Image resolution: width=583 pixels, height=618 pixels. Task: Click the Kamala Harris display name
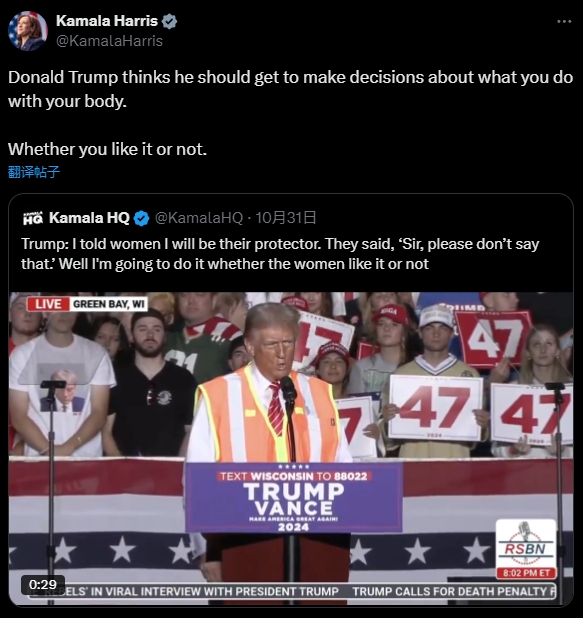[107, 21]
